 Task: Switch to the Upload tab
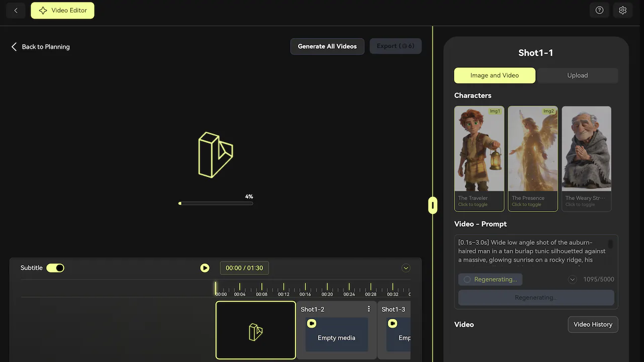[x=577, y=75]
